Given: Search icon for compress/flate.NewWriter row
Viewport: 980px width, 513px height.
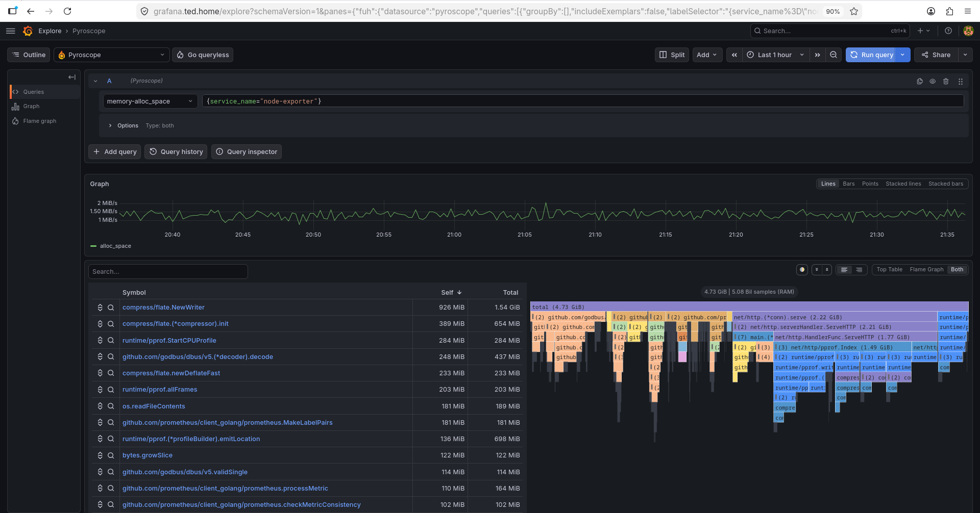Looking at the screenshot, I should (x=111, y=307).
